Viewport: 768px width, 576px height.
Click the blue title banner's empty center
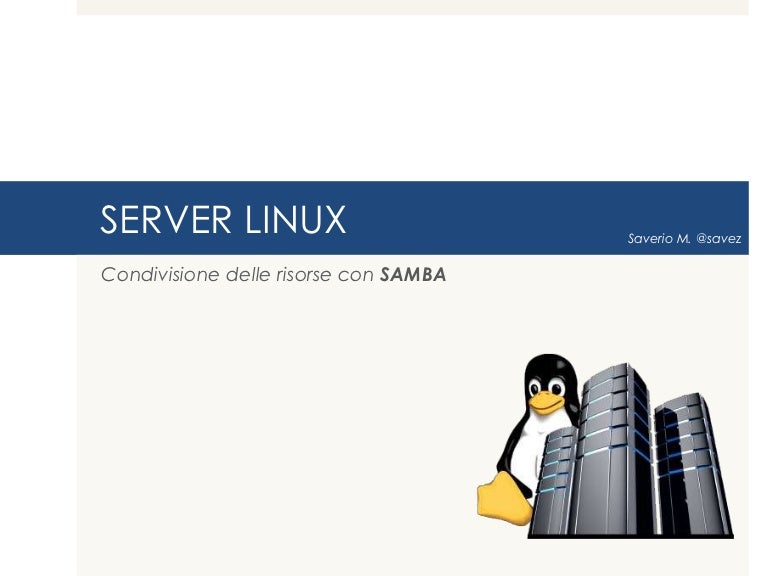tap(480, 218)
